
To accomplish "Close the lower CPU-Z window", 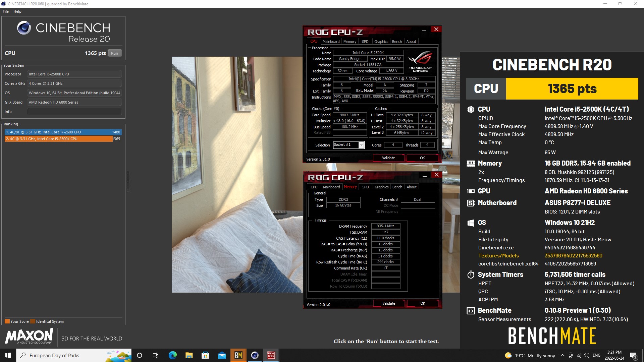I will pyautogui.click(x=437, y=175).
